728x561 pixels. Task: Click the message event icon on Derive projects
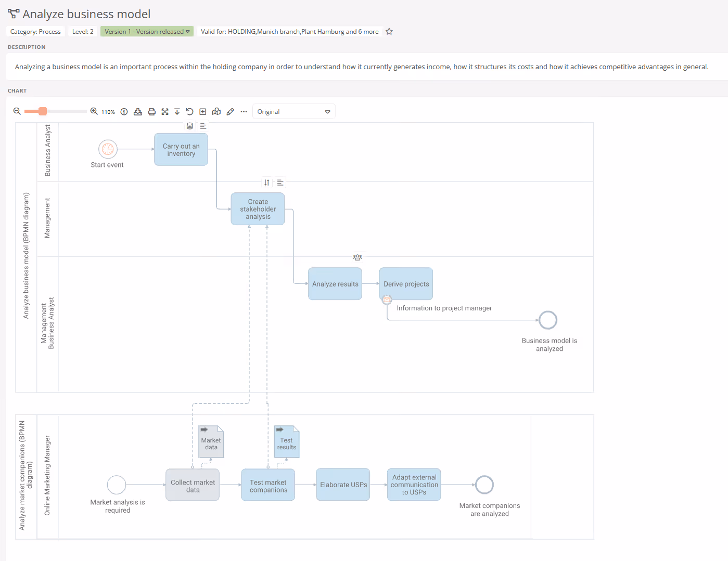387,299
